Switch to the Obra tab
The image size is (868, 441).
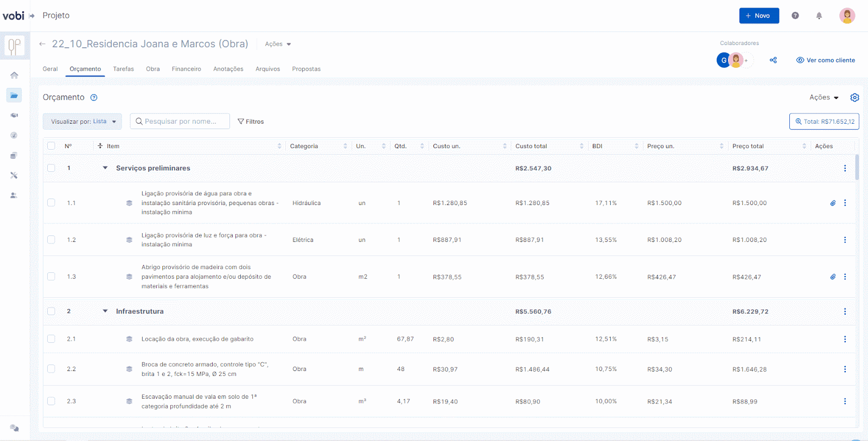tap(153, 69)
